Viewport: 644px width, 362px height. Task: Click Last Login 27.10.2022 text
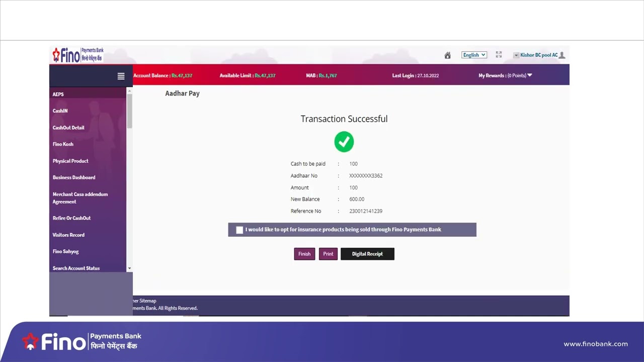point(416,75)
